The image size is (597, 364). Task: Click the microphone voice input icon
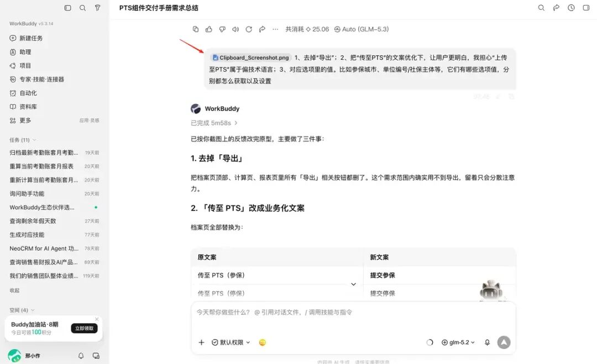pyautogui.click(x=487, y=342)
